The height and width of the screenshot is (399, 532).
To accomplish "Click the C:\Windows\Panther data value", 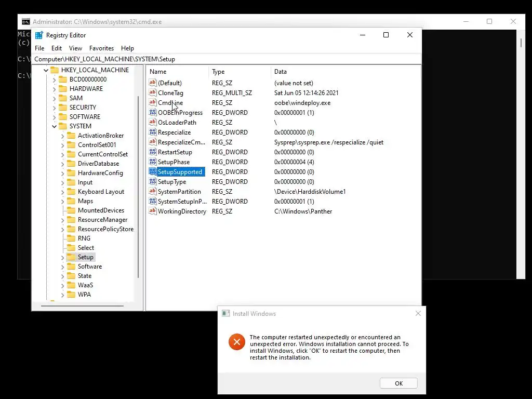I will coord(303,211).
